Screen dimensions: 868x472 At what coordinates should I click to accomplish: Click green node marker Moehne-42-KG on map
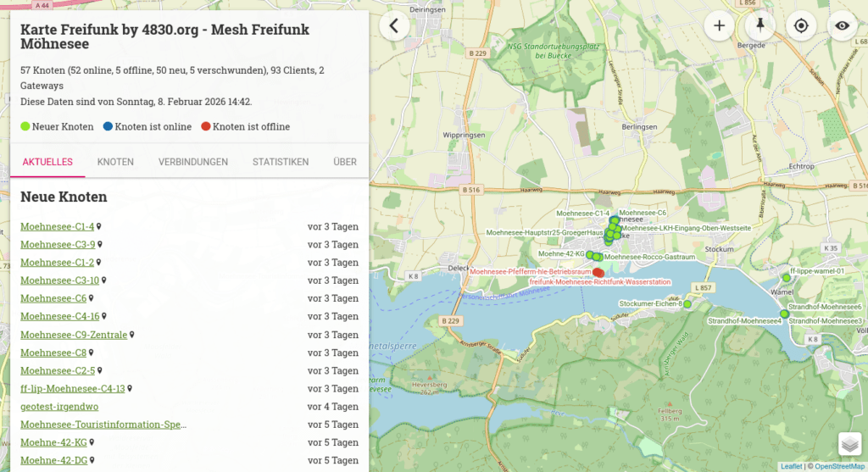pos(590,255)
